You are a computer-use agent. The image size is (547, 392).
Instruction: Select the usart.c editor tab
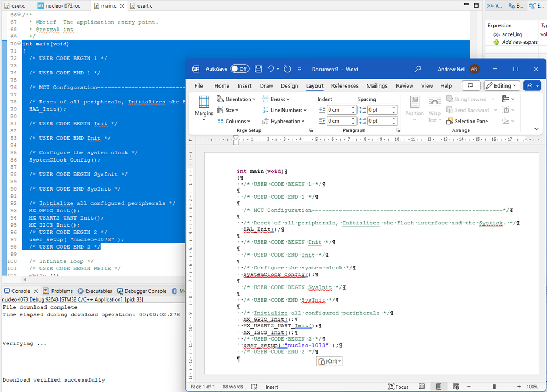[145, 5]
